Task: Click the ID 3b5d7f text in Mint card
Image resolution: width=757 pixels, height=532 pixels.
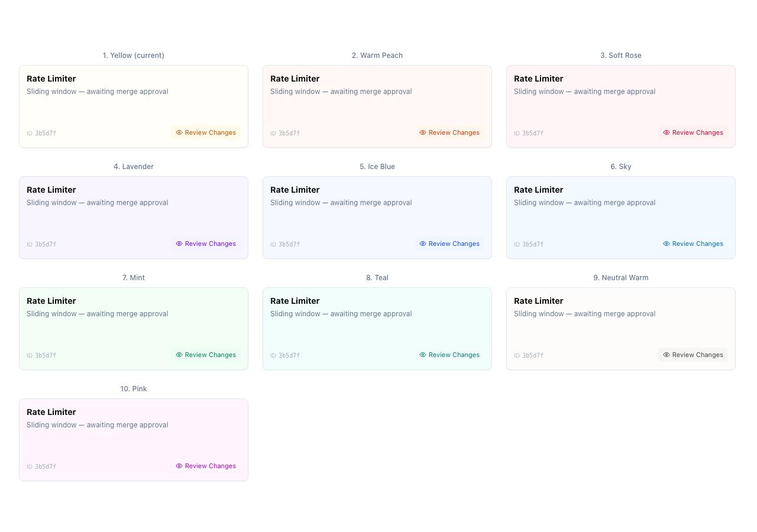Action: tap(41, 356)
